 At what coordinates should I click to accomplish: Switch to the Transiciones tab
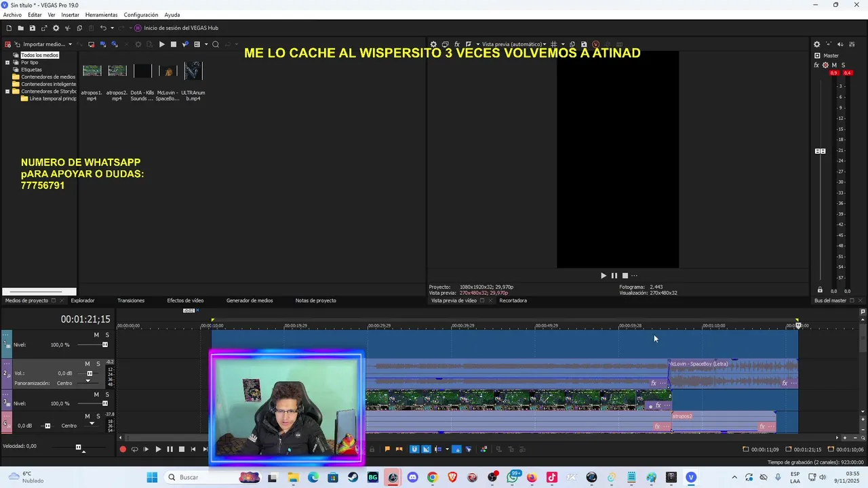point(131,300)
